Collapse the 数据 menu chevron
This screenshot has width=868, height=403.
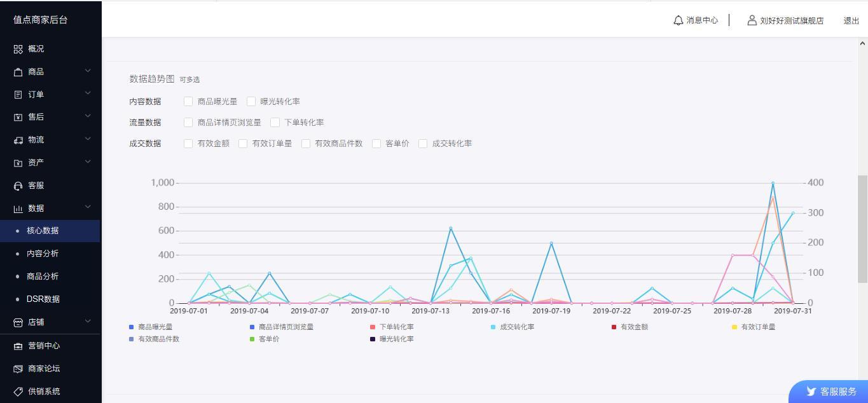88,207
